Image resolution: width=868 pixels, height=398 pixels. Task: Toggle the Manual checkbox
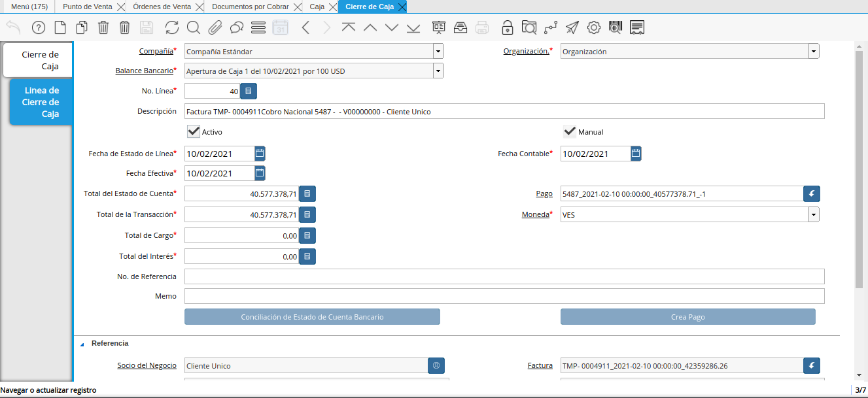(570, 131)
